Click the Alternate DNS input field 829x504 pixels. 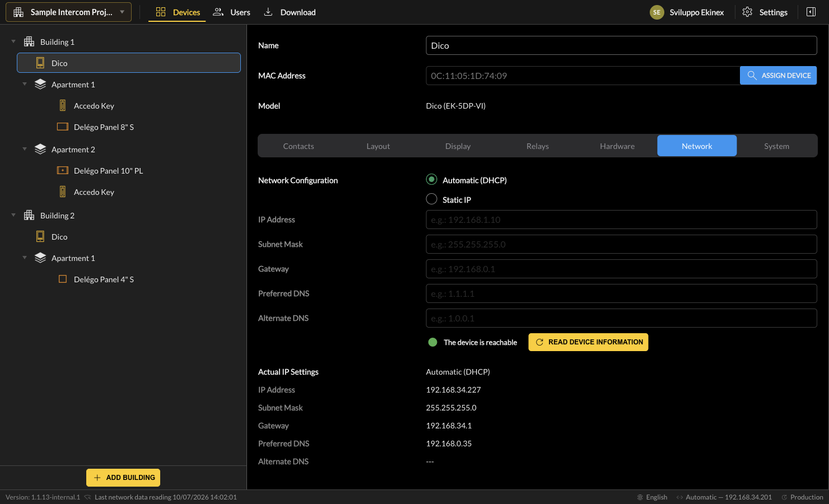click(x=621, y=318)
